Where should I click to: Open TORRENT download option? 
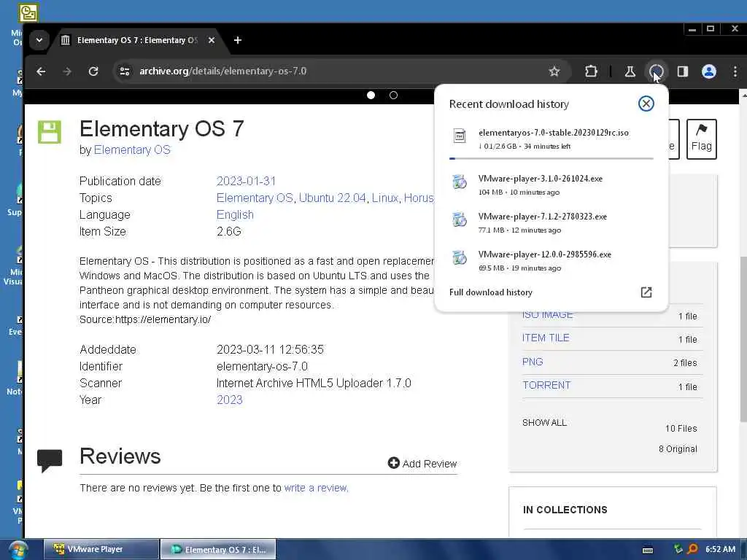pyautogui.click(x=546, y=385)
